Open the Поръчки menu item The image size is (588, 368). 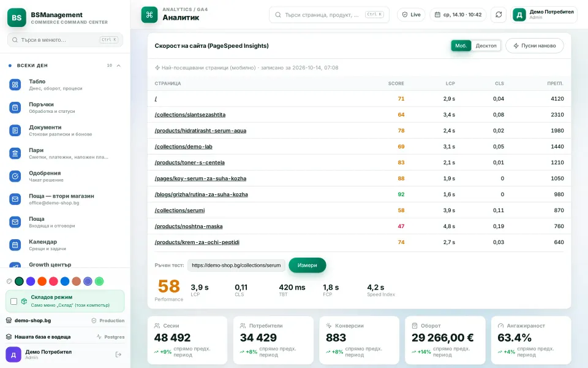coord(66,108)
